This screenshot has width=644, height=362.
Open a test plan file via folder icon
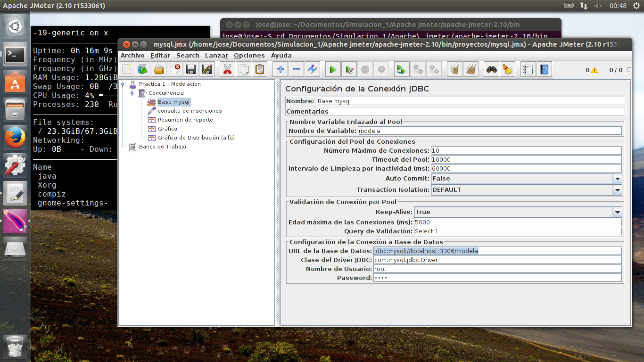(x=159, y=69)
